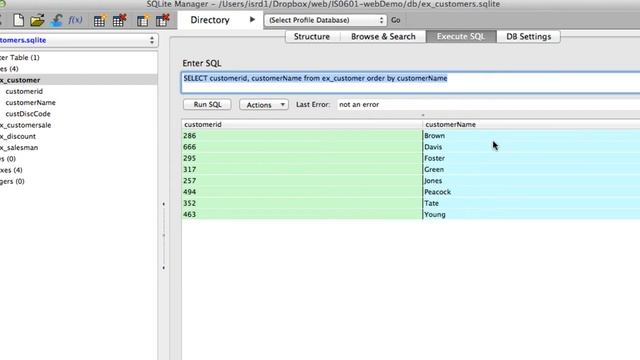Viewport: 640px width, 360px height.
Task: Click the Run SQL button
Action: [x=207, y=104]
